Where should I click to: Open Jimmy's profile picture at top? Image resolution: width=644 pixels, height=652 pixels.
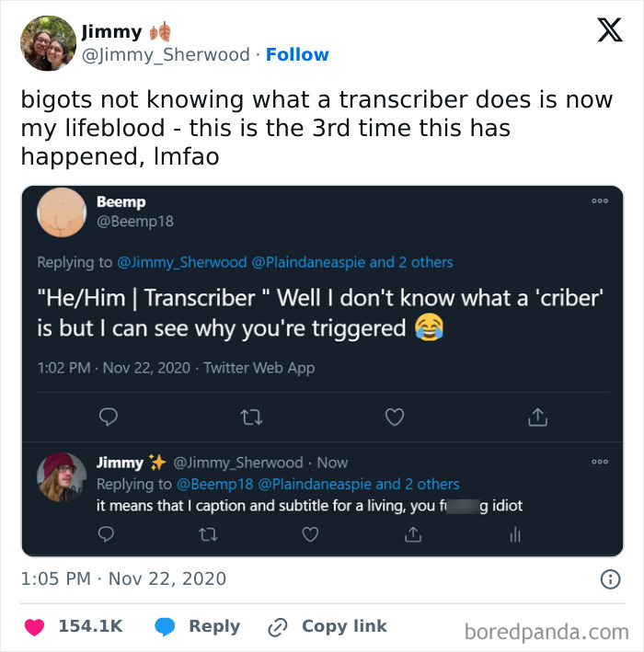[x=48, y=43]
